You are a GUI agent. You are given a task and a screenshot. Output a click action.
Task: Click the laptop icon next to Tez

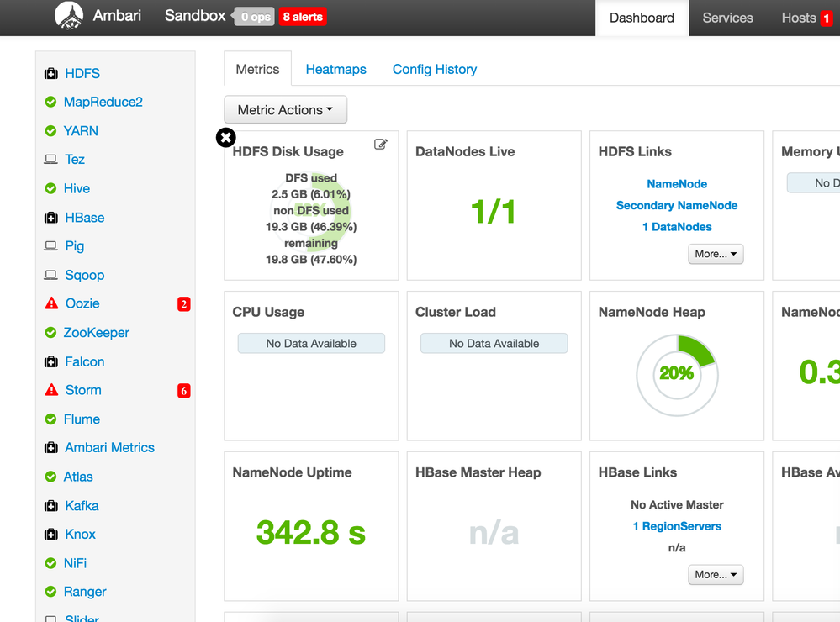[x=51, y=159]
